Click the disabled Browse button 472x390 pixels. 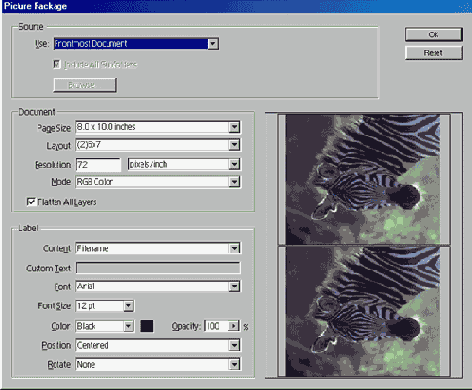[x=85, y=85]
